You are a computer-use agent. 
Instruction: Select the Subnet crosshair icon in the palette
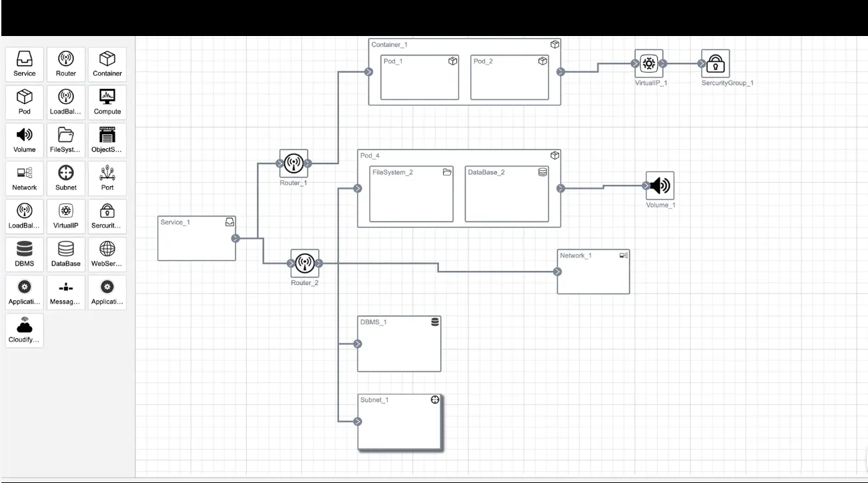pos(66,179)
